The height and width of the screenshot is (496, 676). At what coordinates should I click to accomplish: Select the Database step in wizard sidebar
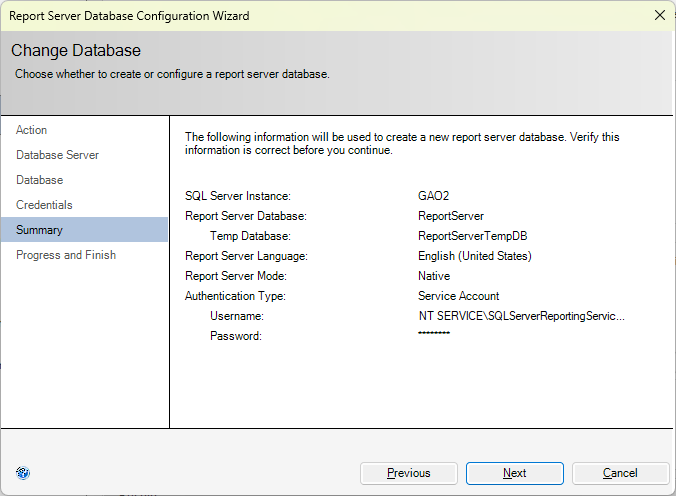click(40, 180)
